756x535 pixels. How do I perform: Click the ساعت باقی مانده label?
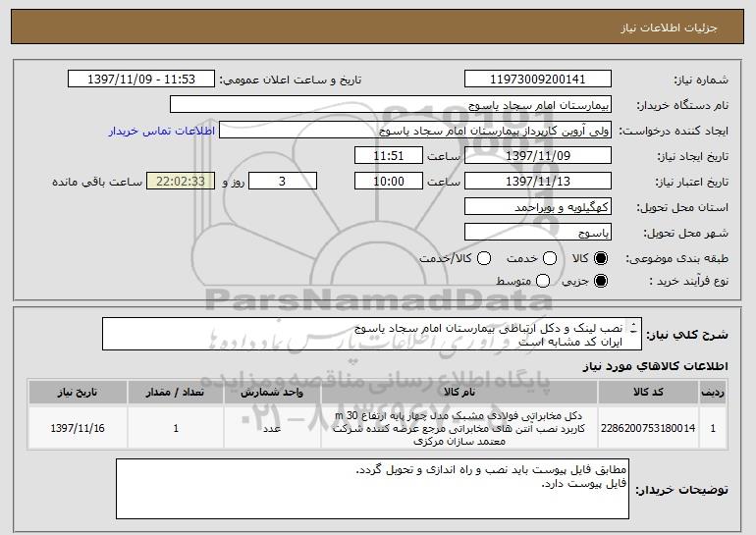point(97,182)
